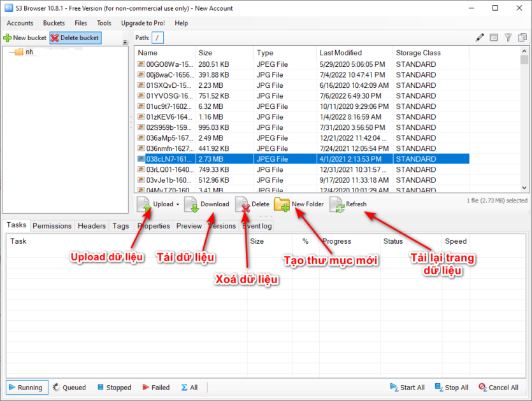Open the Files menu
The image size is (532, 401).
click(x=81, y=23)
